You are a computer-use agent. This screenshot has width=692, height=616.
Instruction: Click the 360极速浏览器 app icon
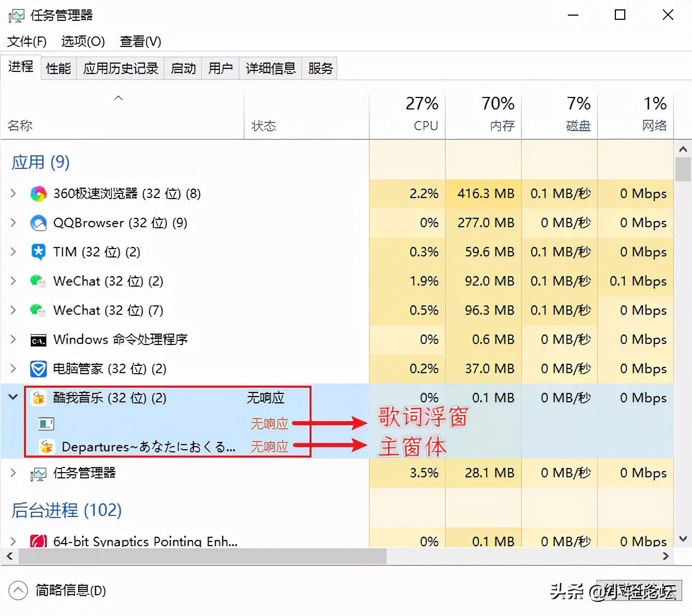coord(38,193)
